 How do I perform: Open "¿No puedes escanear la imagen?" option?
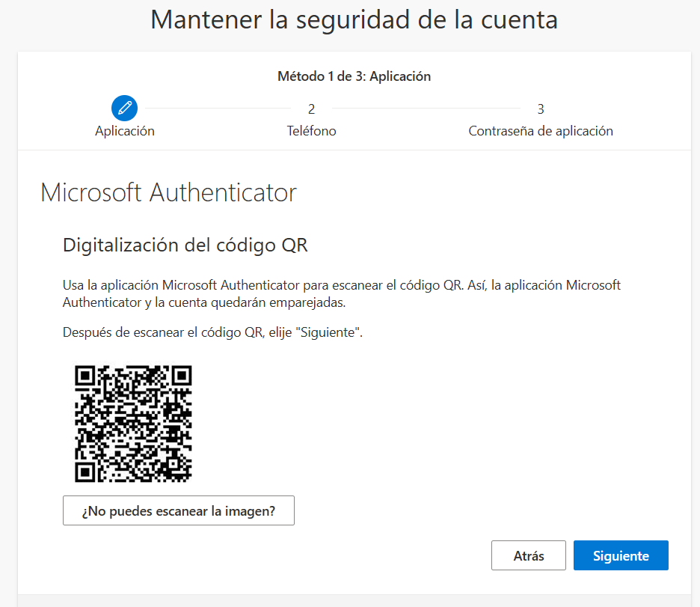179,510
